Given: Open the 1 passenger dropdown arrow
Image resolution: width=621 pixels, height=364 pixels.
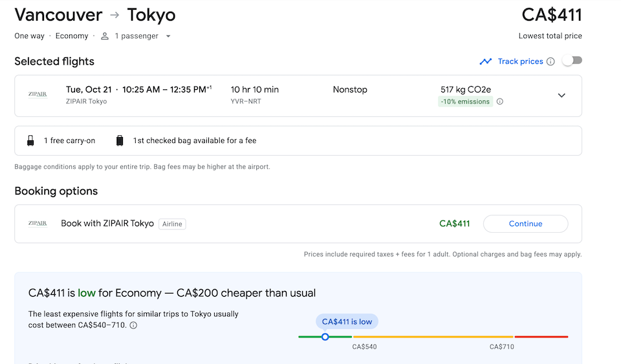Looking at the screenshot, I should [168, 36].
